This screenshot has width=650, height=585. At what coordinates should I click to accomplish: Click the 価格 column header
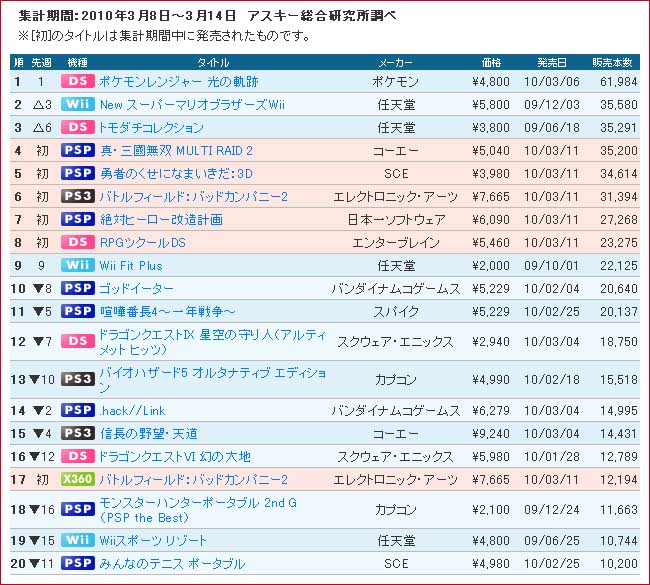(491, 63)
